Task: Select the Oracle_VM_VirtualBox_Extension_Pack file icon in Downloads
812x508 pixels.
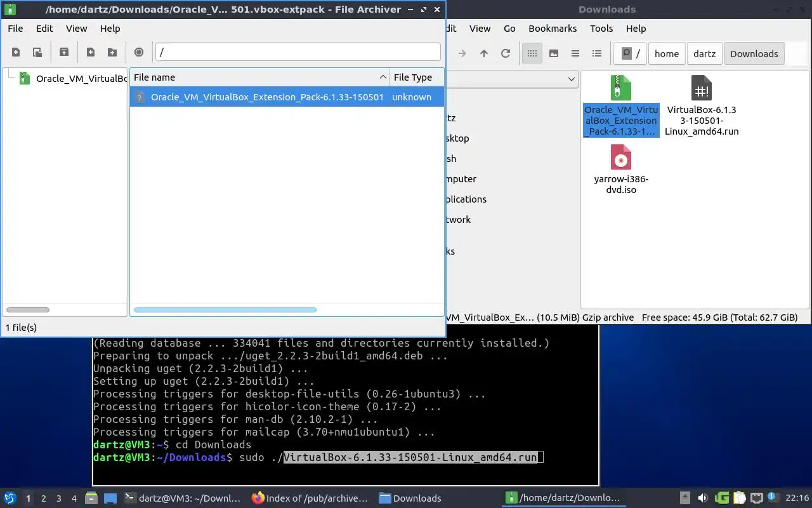Action: tap(621, 88)
